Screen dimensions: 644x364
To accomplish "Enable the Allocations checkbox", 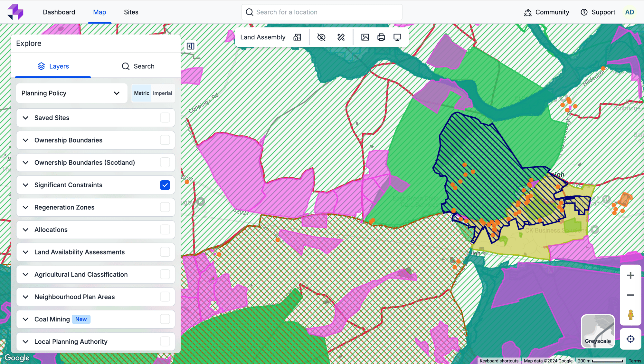I will 165,230.
